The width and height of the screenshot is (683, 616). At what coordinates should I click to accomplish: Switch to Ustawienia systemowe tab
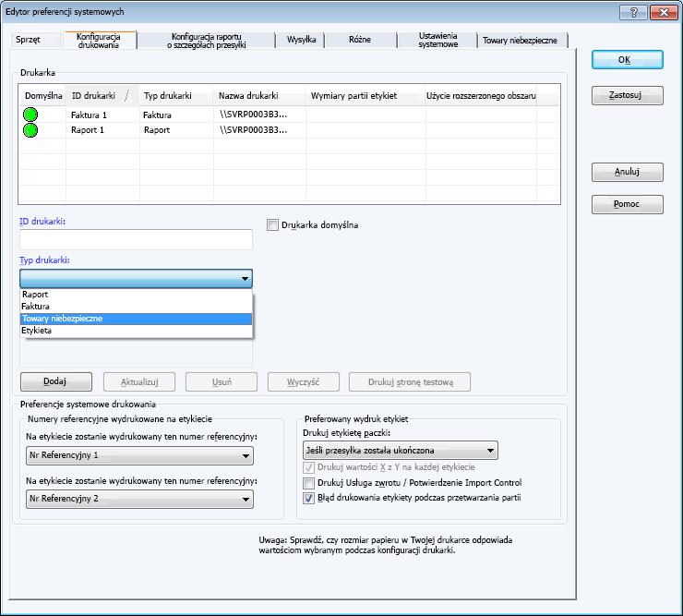tap(437, 40)
